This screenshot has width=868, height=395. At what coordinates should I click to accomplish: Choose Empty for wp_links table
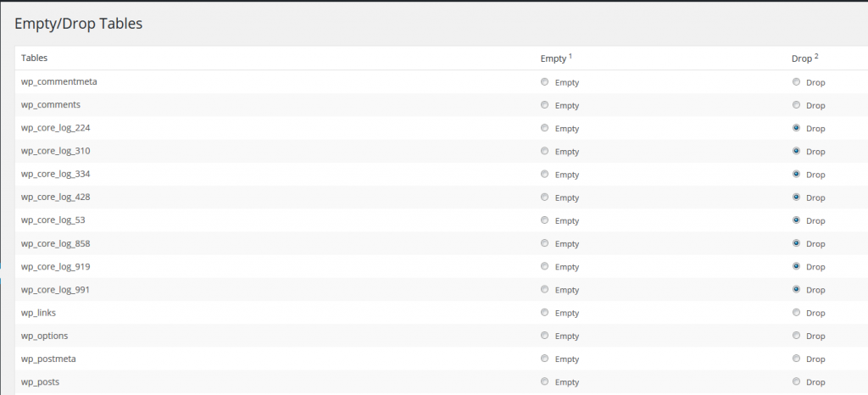544,312
